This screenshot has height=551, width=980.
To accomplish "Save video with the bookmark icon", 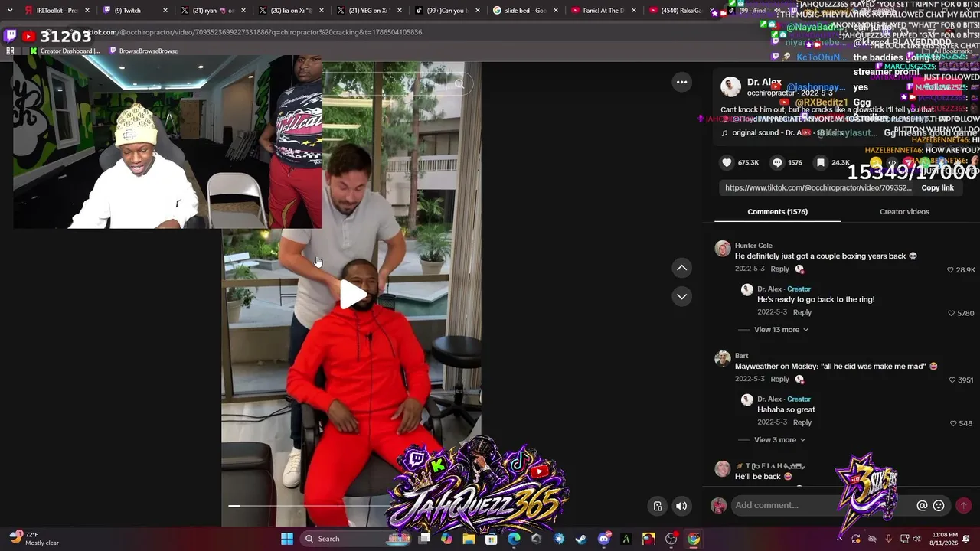I will pos(821,162).
